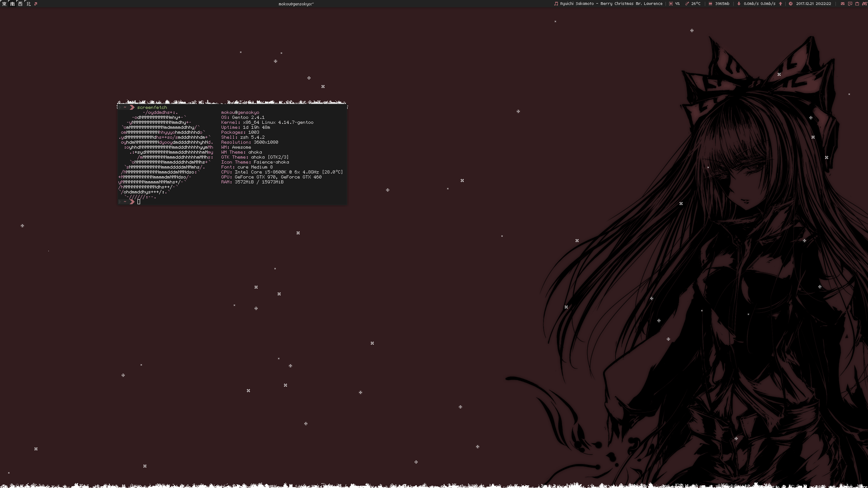The height and width of the screenshot is (488, 868).
Task: Open the calendar tray icon
Action: 857,4
